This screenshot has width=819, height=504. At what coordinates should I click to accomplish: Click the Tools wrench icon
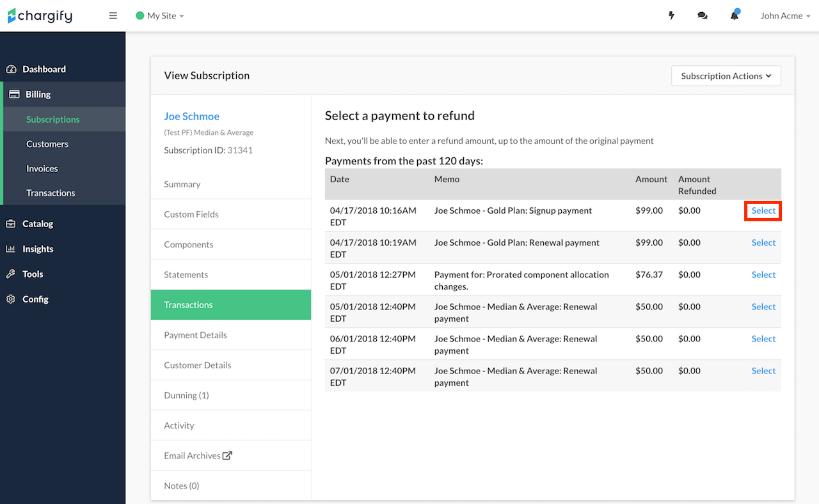(x=11, y=274)
